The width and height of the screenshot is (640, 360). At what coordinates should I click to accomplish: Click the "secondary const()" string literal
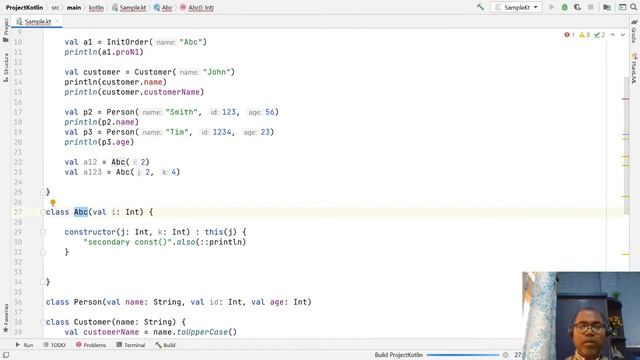point(129,242)
